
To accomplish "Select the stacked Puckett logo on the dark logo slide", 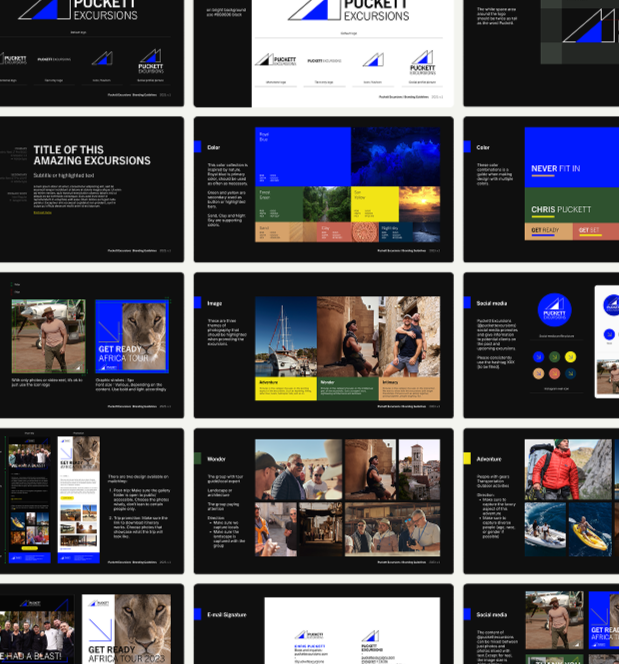I will (x=151, y=61).
